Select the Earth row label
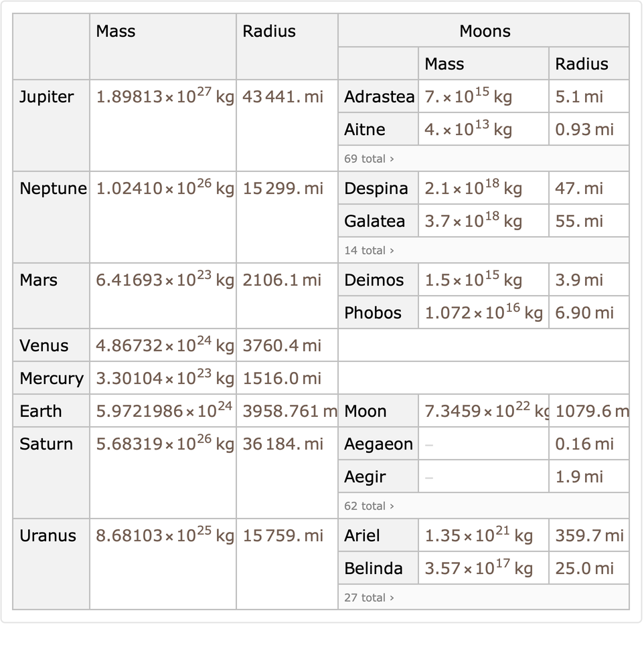 41,411
